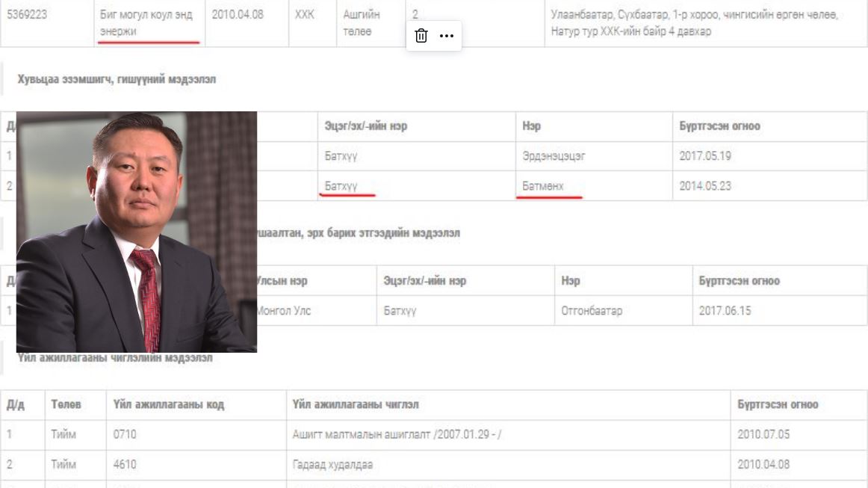
Task: Click the Гадаад худалдаа activity entry
Action: (x=332, y=464)
